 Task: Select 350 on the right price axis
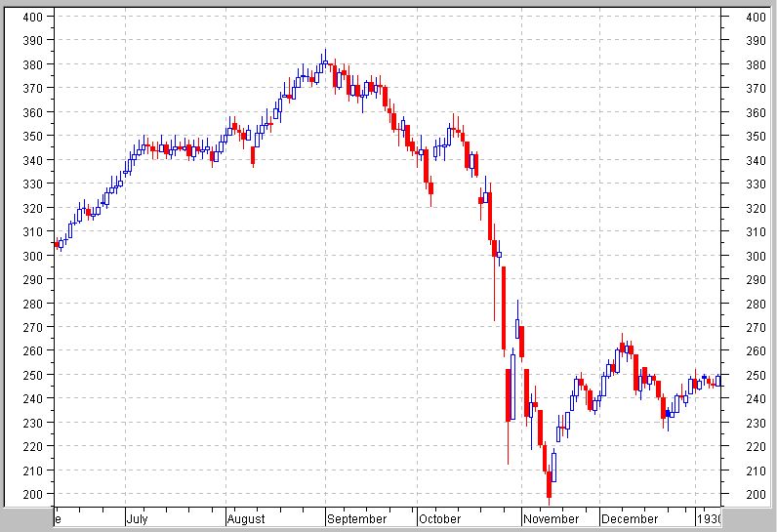click(x=756, y=136)
